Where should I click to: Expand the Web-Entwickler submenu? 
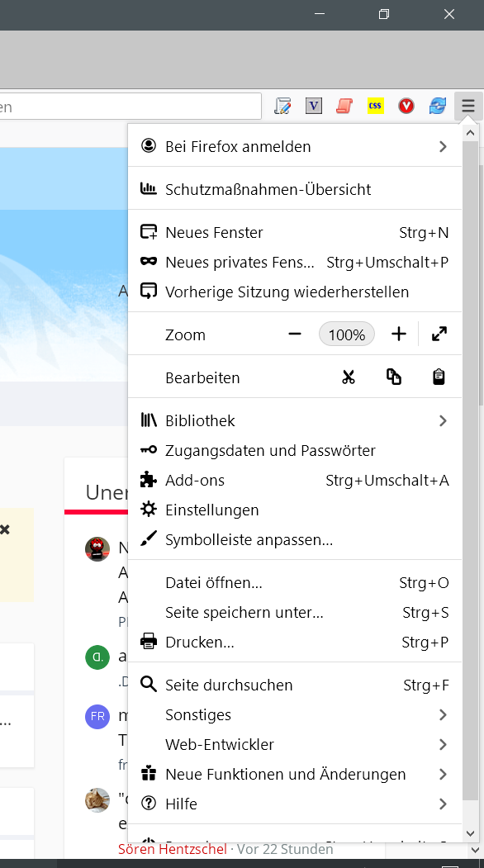[x=295, y=745]
